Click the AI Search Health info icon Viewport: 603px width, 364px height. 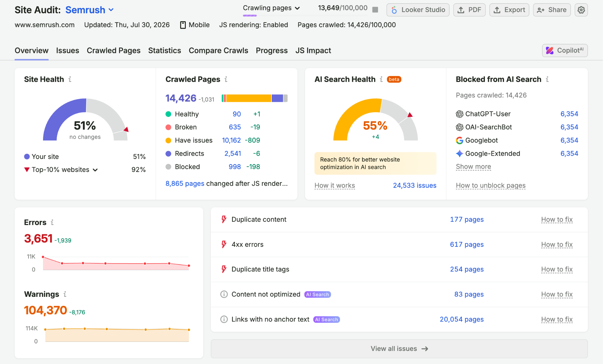pyautogui.click(x=381, y=79)
